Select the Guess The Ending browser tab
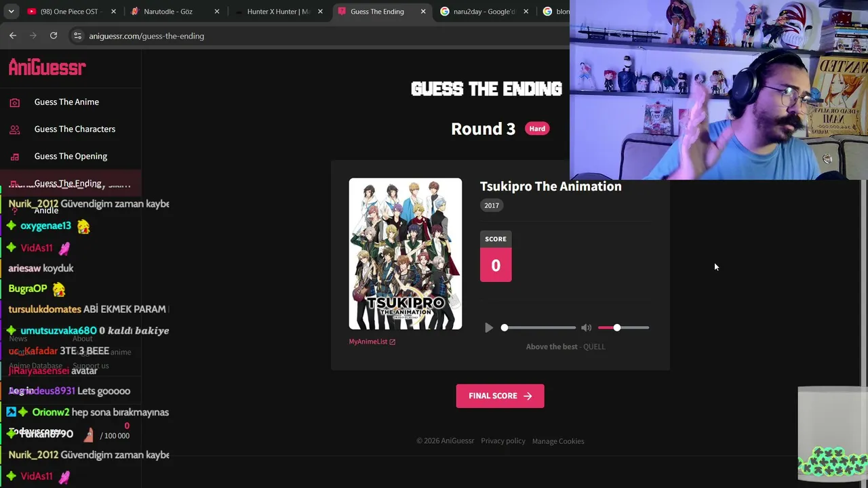Image resolution: width=868 pixels, height=488 pixels. pyautogui.click(x=382, y=12)
